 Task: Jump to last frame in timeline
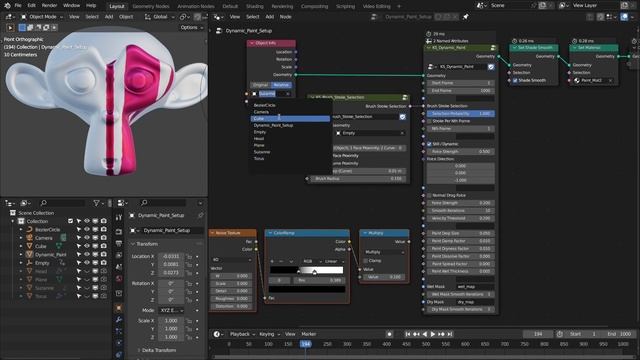click(x=450, y=334)
